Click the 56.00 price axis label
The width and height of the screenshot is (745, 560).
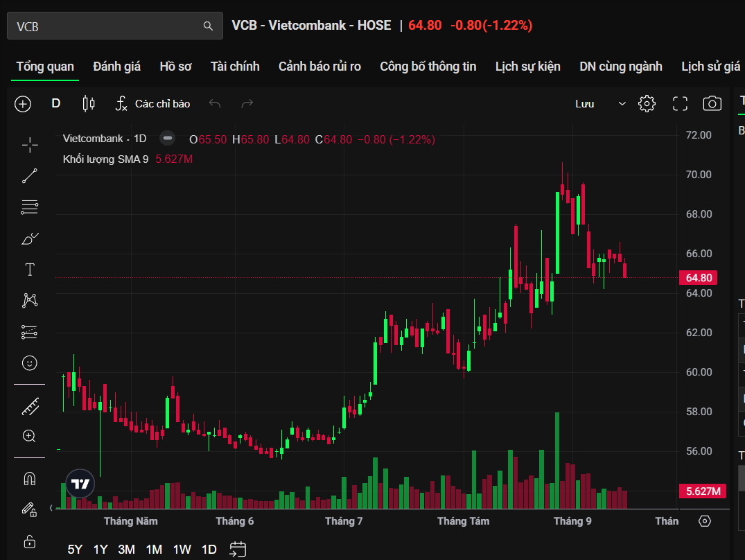coord(699,450)
